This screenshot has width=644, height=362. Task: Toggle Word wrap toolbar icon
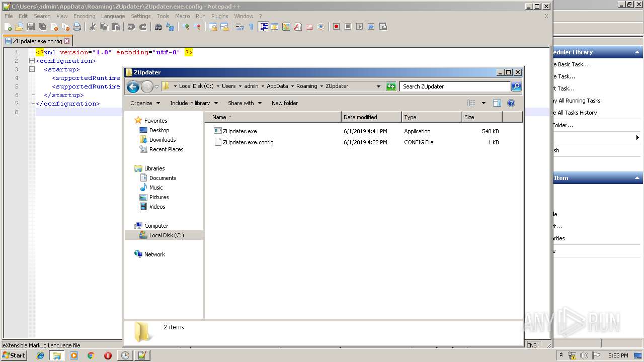240,27
